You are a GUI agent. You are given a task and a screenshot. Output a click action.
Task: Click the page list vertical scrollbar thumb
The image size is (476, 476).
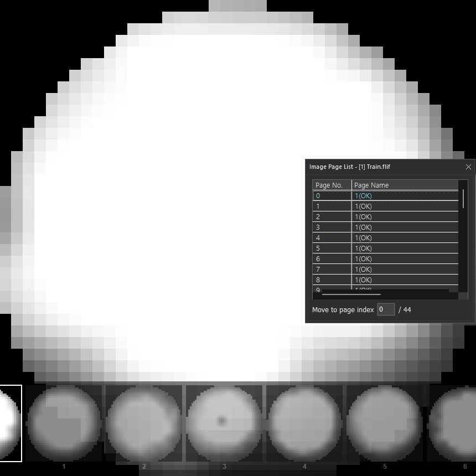[463, 199]
